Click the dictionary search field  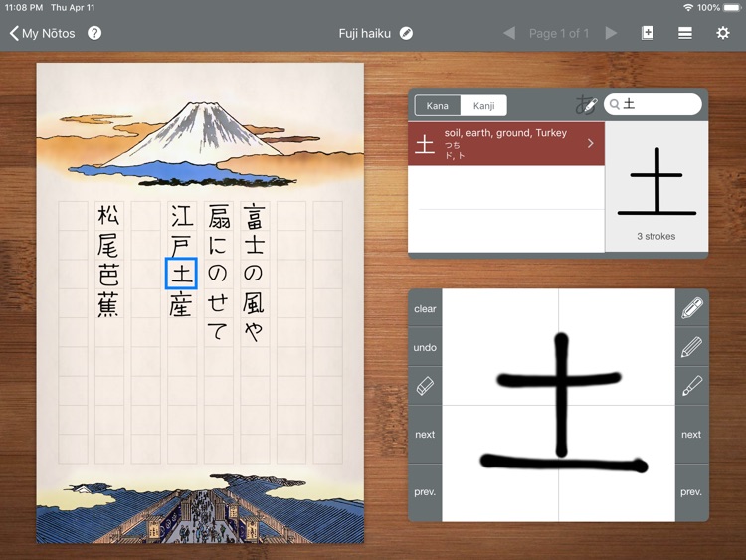pyautogui.click(x=653, y=104)
